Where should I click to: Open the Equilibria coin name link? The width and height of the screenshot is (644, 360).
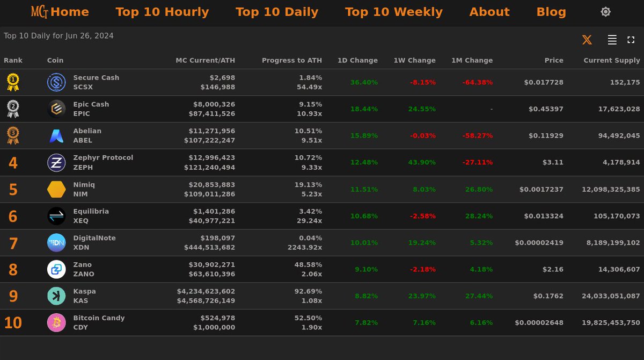pos(91,211)
